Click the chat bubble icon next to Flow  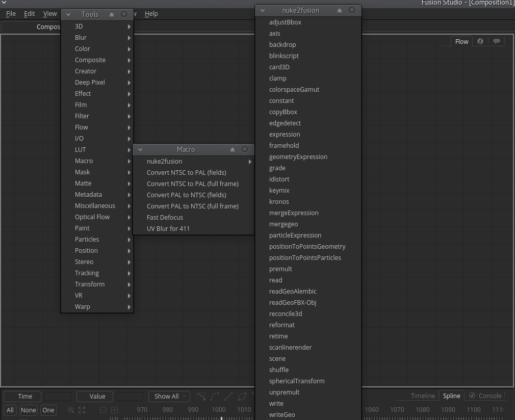pos(497,41)
